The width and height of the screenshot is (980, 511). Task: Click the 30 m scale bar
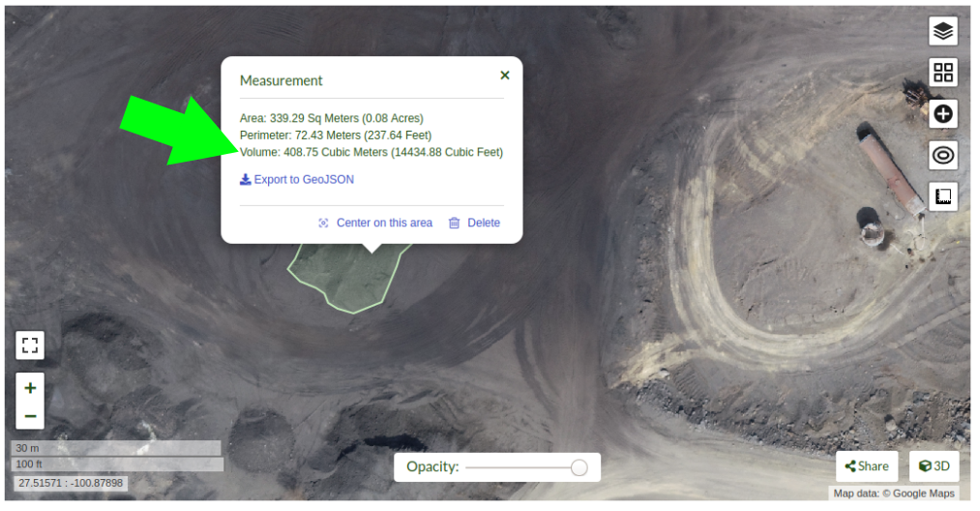(x=116, y=448)
